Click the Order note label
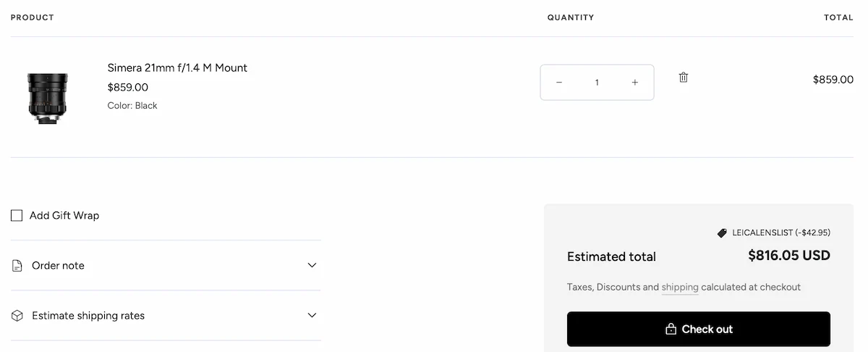Viewport: 868px width, 352px height. click(x=58, y=266)
